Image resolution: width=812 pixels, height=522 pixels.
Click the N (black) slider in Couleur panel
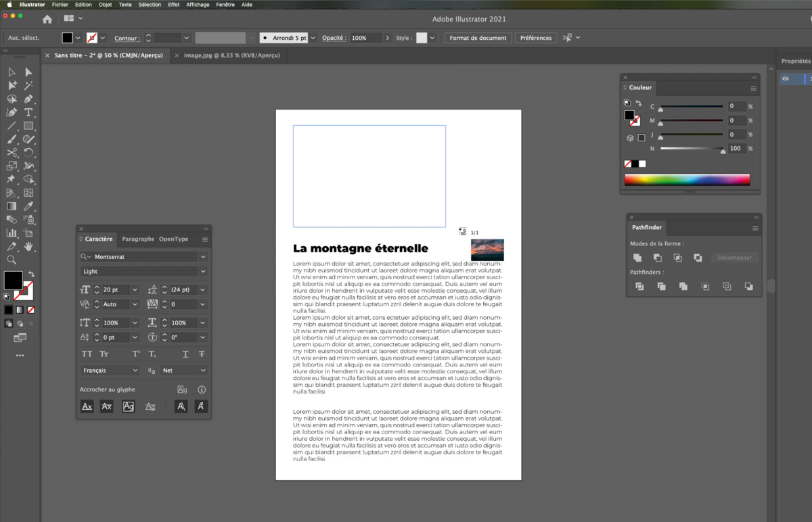point(692,149)
